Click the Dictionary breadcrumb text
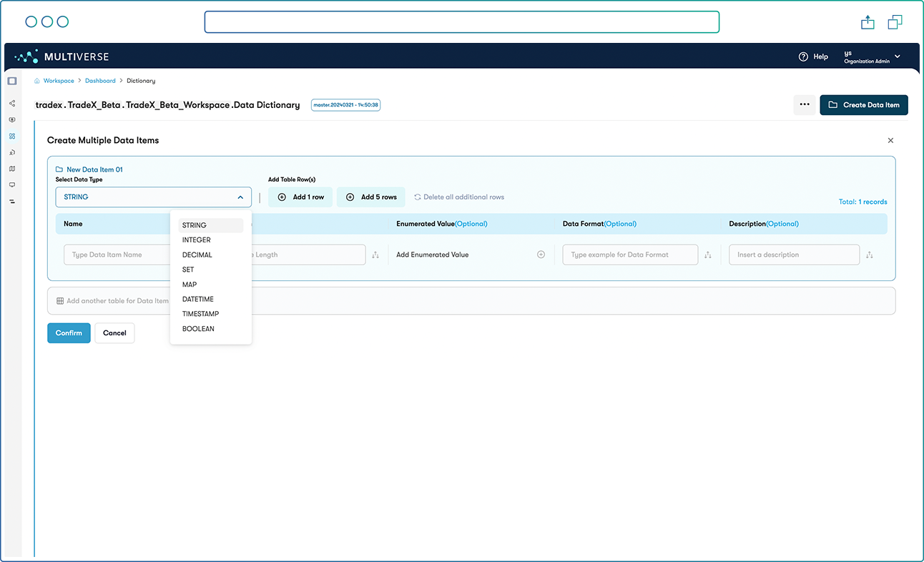924x562 pixels. pyautogui.click(x=141, y=81)
